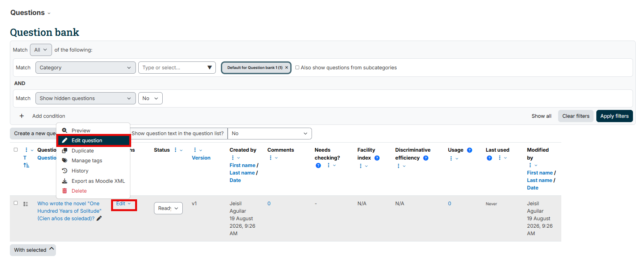Open column actions menu beside select-all checkbox

(29, 150)
